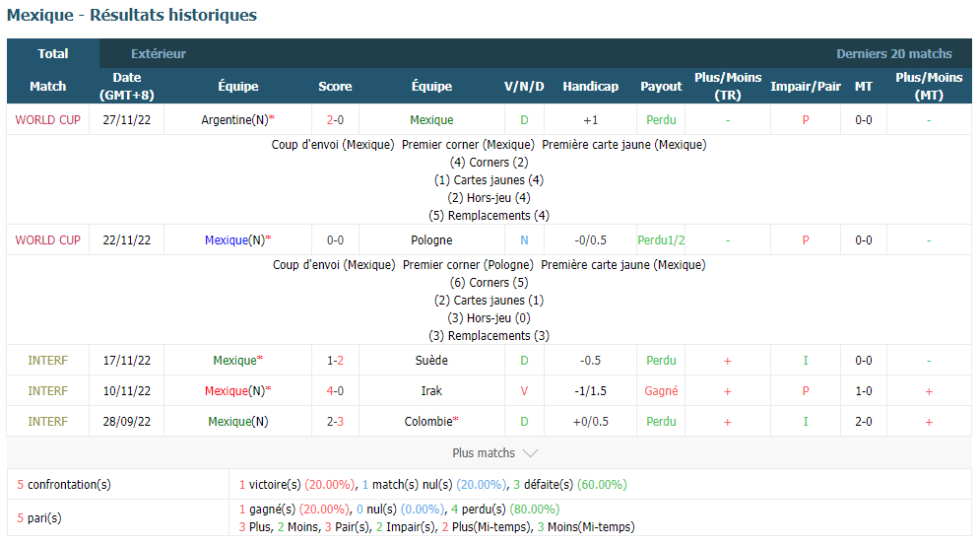Click the Handicap column header
Viewport: 980px width, 545px height.
(591, 87)
